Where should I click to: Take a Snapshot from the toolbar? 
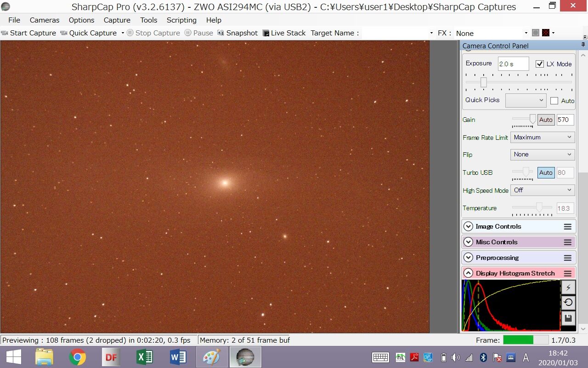(237, 33)
